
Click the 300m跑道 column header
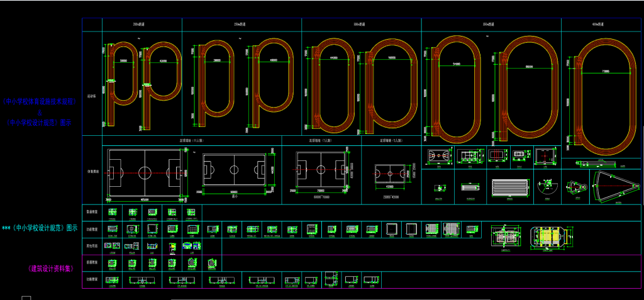click(x=361, y=23)
